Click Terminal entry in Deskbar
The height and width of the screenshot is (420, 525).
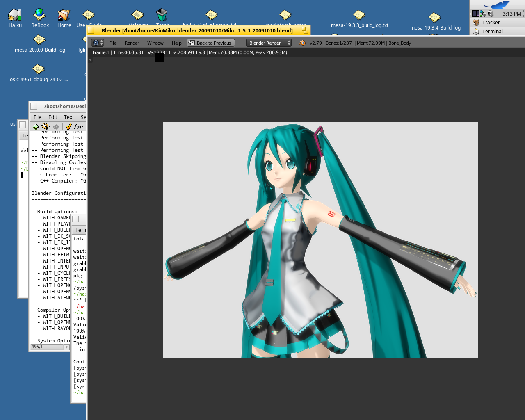[498, 31]
